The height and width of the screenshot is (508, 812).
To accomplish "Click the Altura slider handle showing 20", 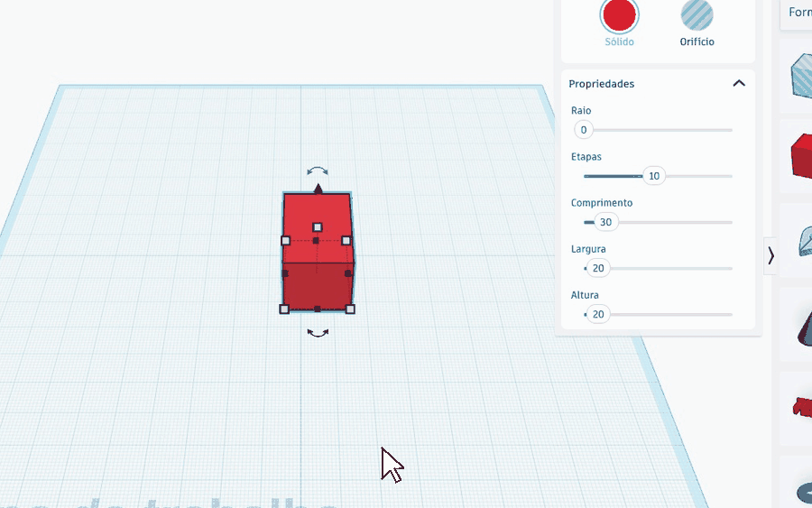I will point(598,314).
